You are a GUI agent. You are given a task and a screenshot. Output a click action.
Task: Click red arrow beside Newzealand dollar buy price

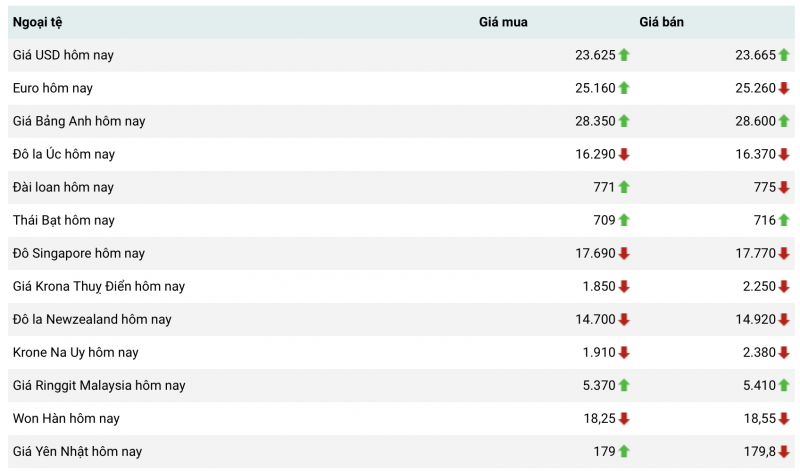[x=624, y=319]
